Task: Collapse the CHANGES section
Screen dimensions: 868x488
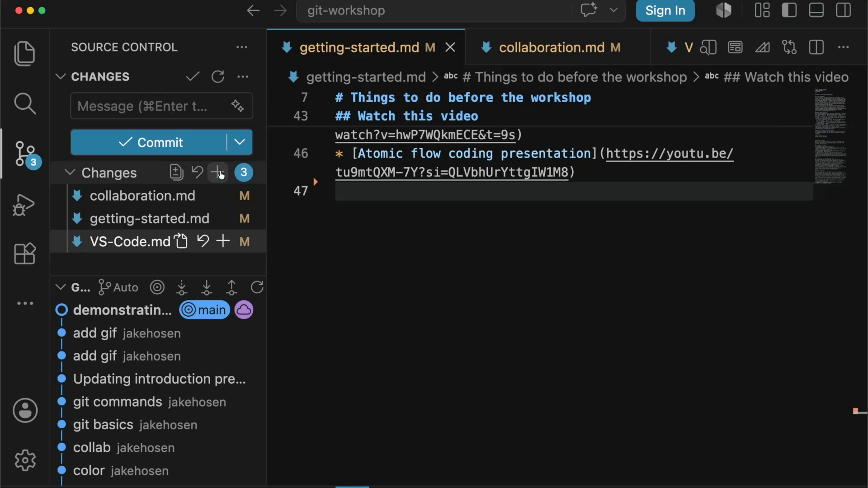Action: pyautogui.click(x=61, y=76)
